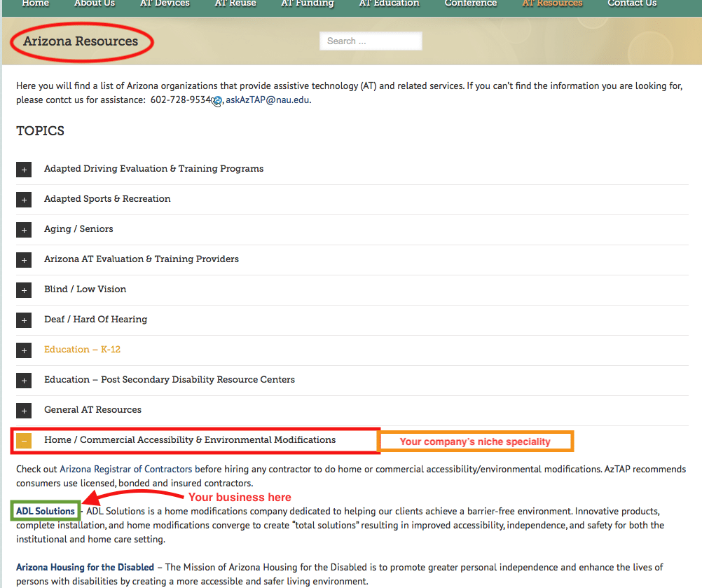Expand Adapted Driving Evaluation & Training Programs plus icon
The image size is (702, 588).
click(x=24, y=170)
